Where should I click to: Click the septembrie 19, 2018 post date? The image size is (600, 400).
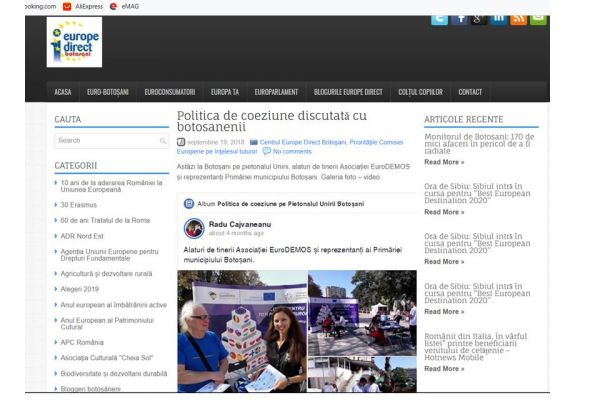click(x=216, y=142)
